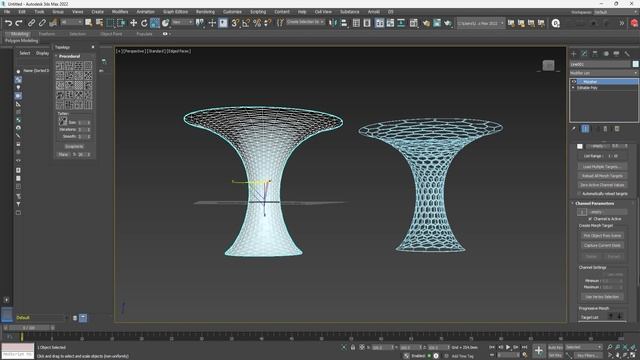Viewport: 640px width, 360px height.
Task: Open Create Selection Set dropdown
Action: tap(306, 22)
